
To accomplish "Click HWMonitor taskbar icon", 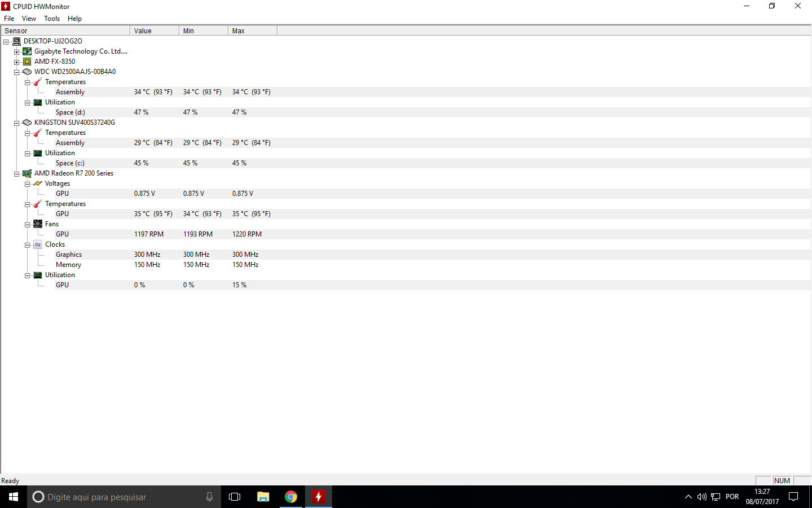I will [x=319, y=497].
